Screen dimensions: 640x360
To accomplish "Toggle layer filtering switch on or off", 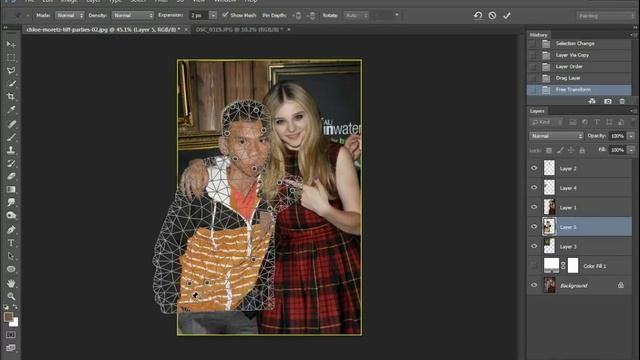I will click(633, 122).
